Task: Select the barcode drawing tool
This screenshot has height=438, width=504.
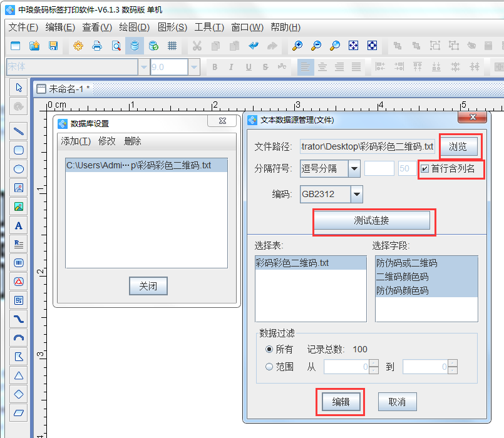Action: click(19, 263)
